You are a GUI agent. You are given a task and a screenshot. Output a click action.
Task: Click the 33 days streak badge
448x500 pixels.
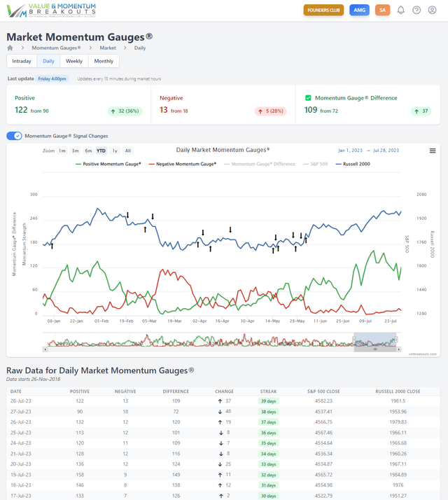(x=269, y=464)
